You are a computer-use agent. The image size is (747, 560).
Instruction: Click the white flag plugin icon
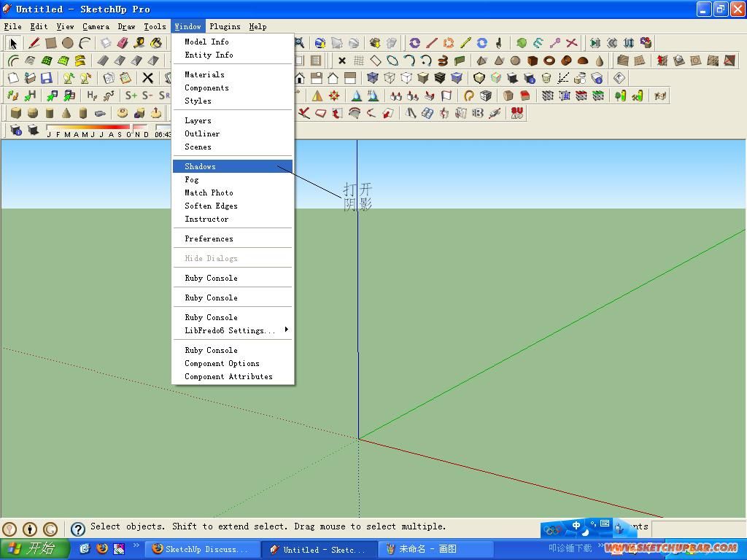tap(446, 96)
